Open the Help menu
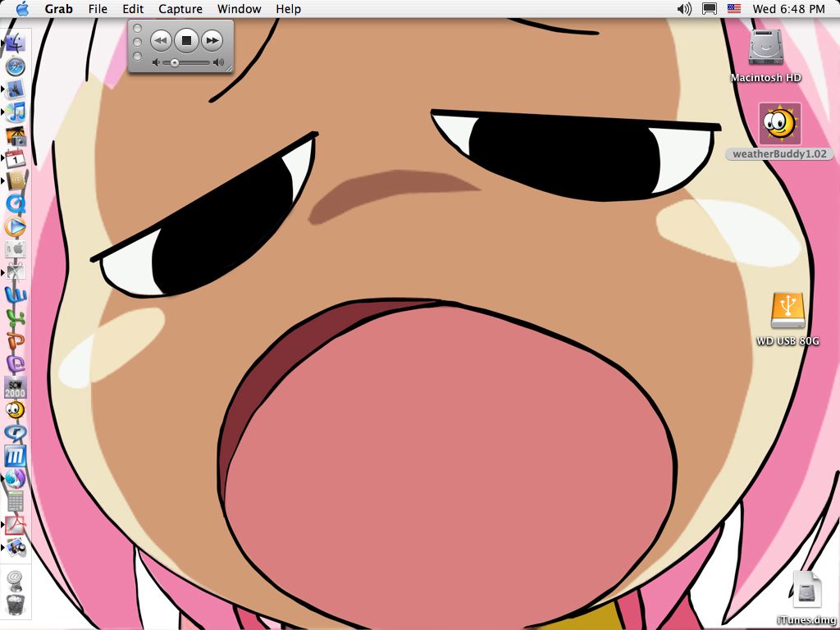Screen dimensions: 840x630 [x=288, y=9]
